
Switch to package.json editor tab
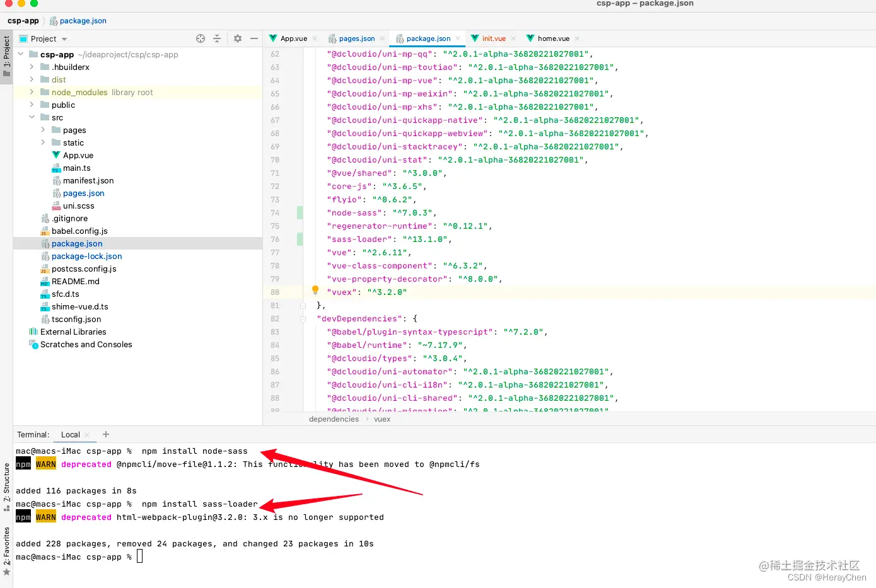point(428,38)
